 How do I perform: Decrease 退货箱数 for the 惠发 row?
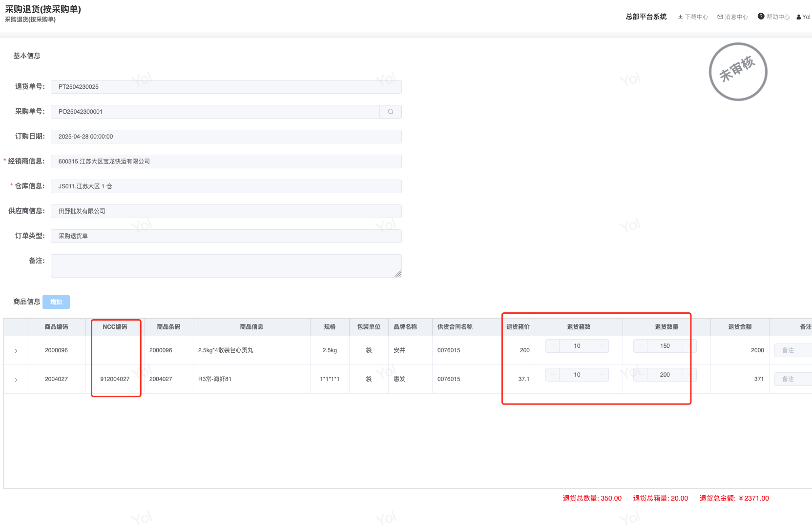[x=552, y=375]
